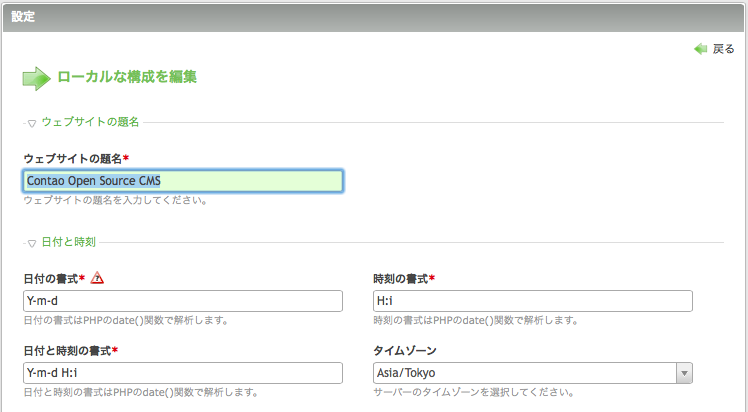Viewport: 748px width, 412px height.
Task: Click the H:i time format field
Action: [x=532, y=301]
